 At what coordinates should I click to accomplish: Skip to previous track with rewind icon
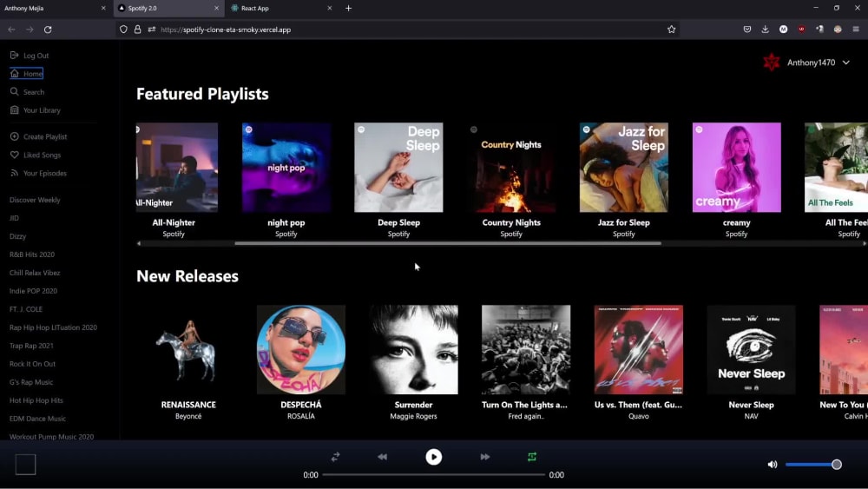[382, 457]
